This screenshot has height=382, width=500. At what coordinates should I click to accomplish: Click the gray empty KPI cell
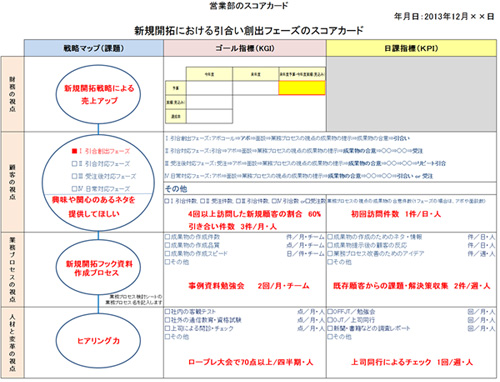pos(411,94)
